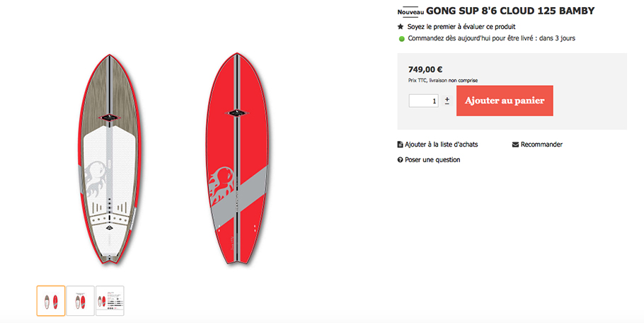The image size is (644, 323).
Task: Click the star rating icon
Action: point(401,27)
